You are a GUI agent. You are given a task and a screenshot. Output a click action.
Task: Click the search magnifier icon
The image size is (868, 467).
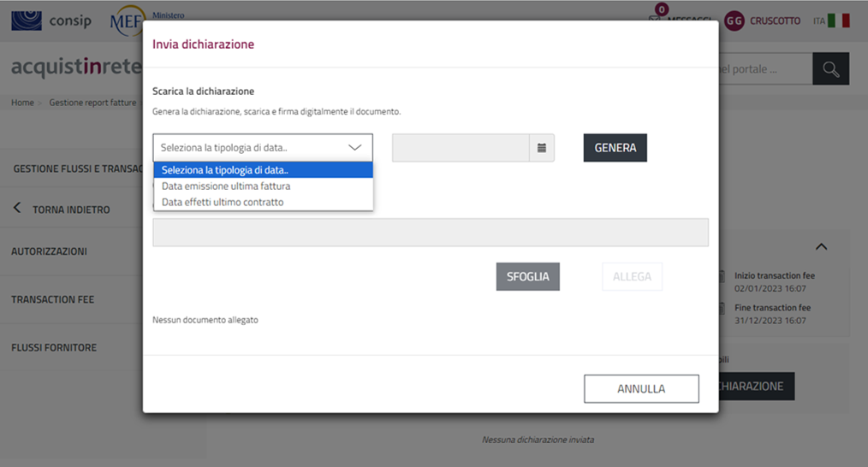(830, 69)
